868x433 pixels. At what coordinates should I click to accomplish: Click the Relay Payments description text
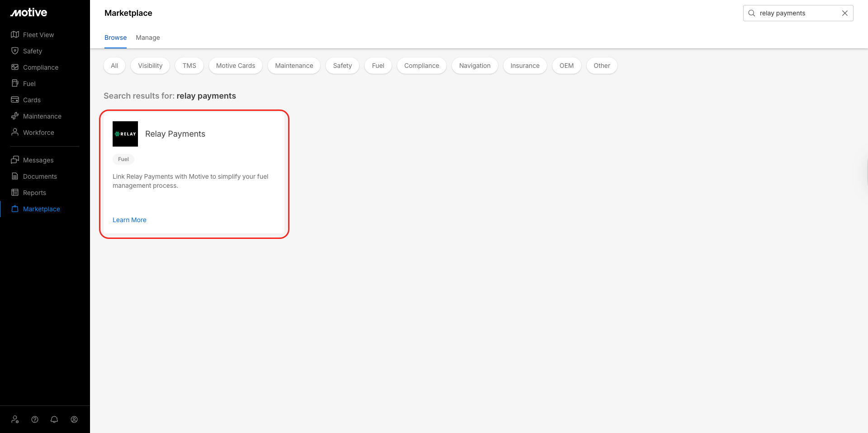click(190, 181)
